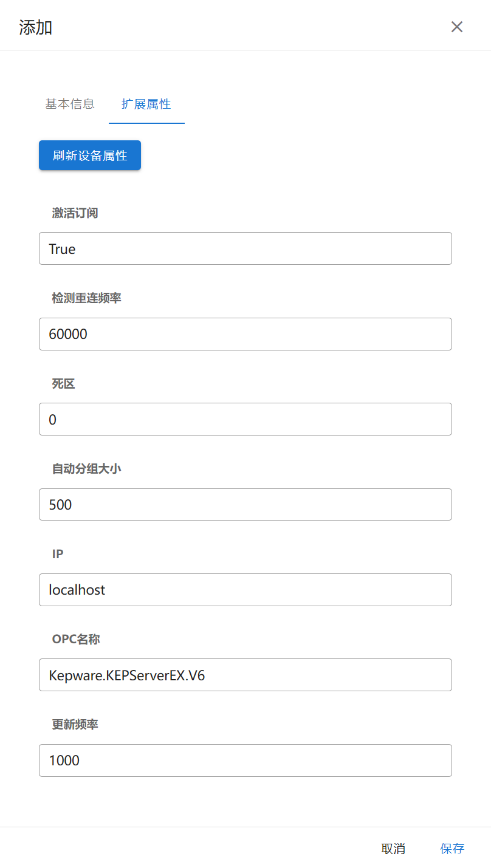Click the 检测重连频率 field showing 60000
Image resolution: width=491 pixels, height=868 pixels.
pos(245,334)
